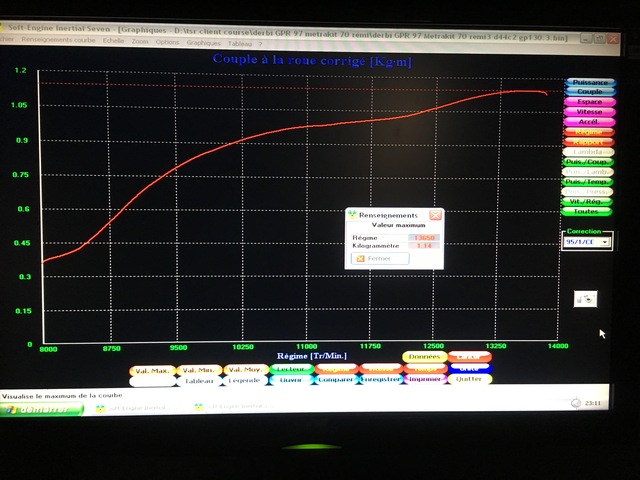Open the Graphiques menu
The height and width of the screenshot is (480, 640).
point(203,42)
